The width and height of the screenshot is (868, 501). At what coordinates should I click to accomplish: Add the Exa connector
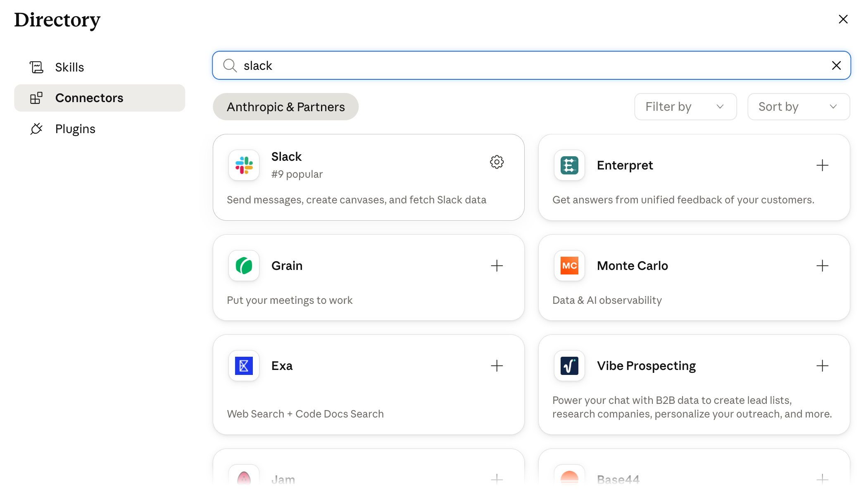pos(497,365)
